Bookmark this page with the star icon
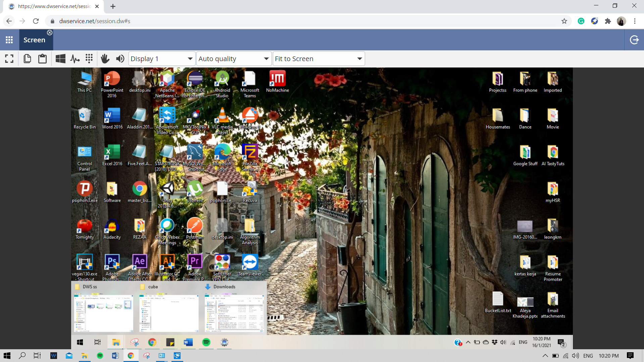 [x=564, y=21]
